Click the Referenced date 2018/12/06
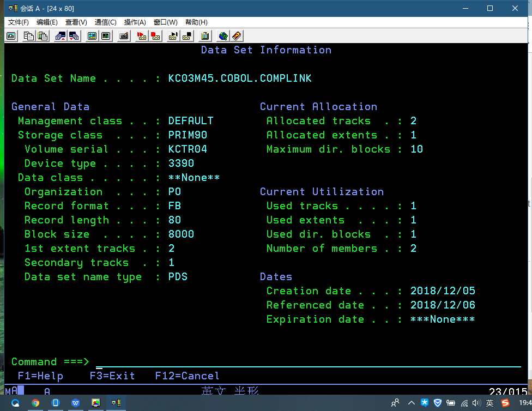 [x=443, y=305]
